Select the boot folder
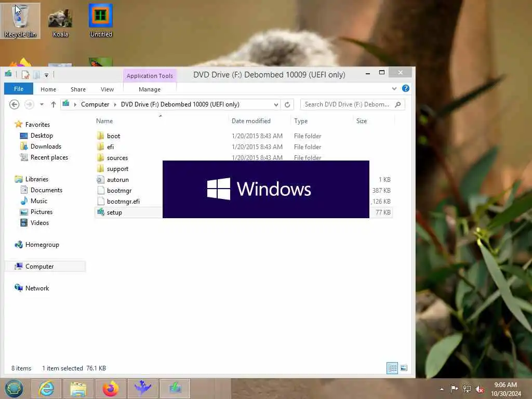This screenshot has height=399, width=532. pos(113,136)
